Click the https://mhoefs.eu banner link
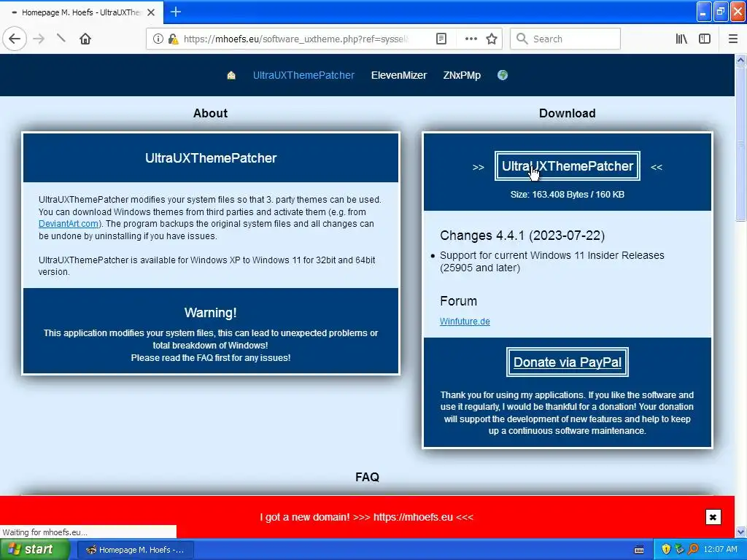This screenshot has height=560, width=747. [x=413, y=517]
